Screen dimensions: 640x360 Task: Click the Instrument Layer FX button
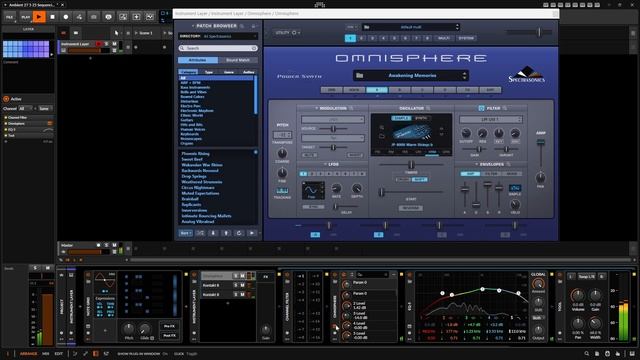[x=266, y=277]
